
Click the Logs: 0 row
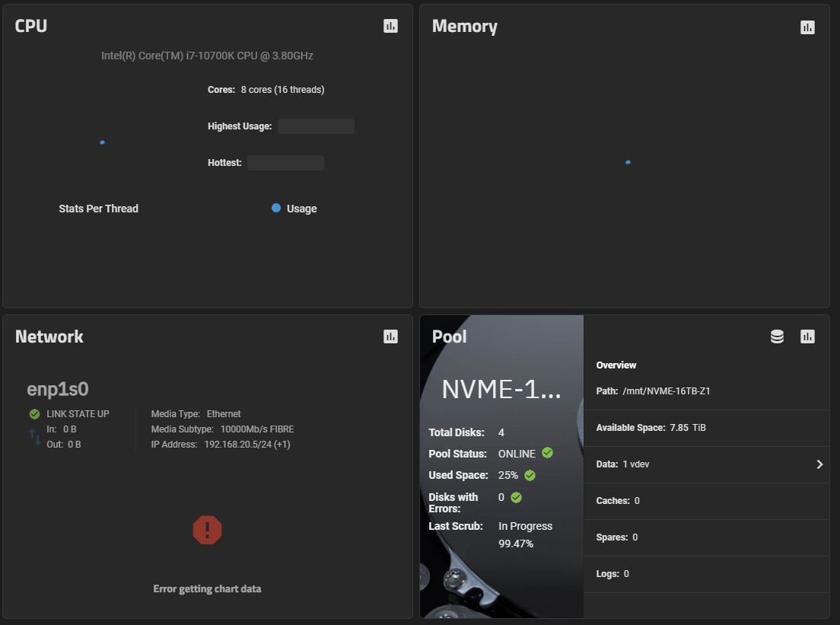click(x=707, y=574)
